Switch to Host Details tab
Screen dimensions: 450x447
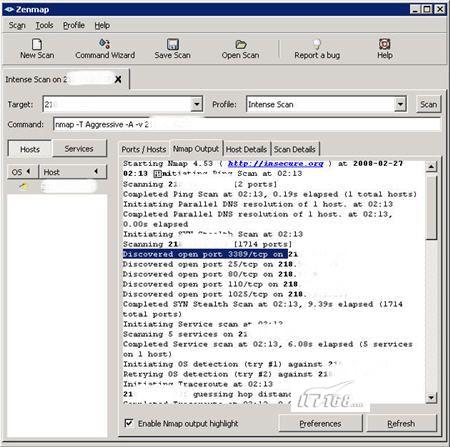click(x=246, y=149)
